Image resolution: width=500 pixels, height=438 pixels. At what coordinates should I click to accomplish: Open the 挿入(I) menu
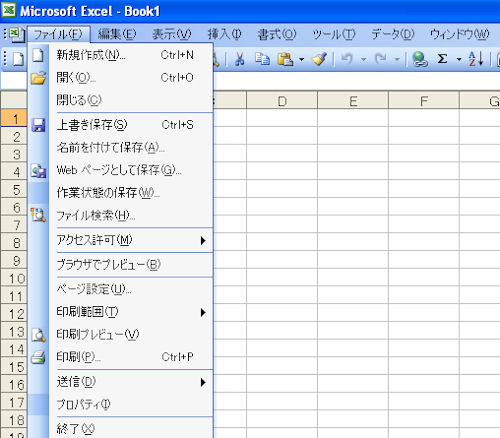point(224,34)
